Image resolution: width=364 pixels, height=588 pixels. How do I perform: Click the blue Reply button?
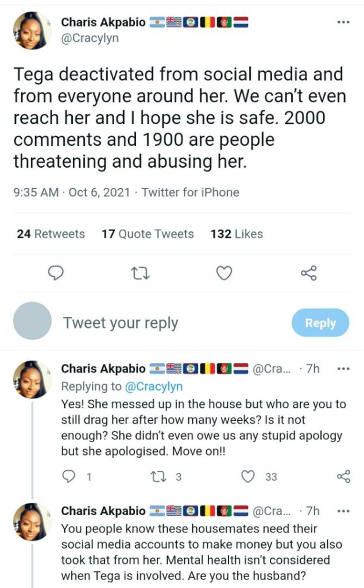tap(320, 323)
